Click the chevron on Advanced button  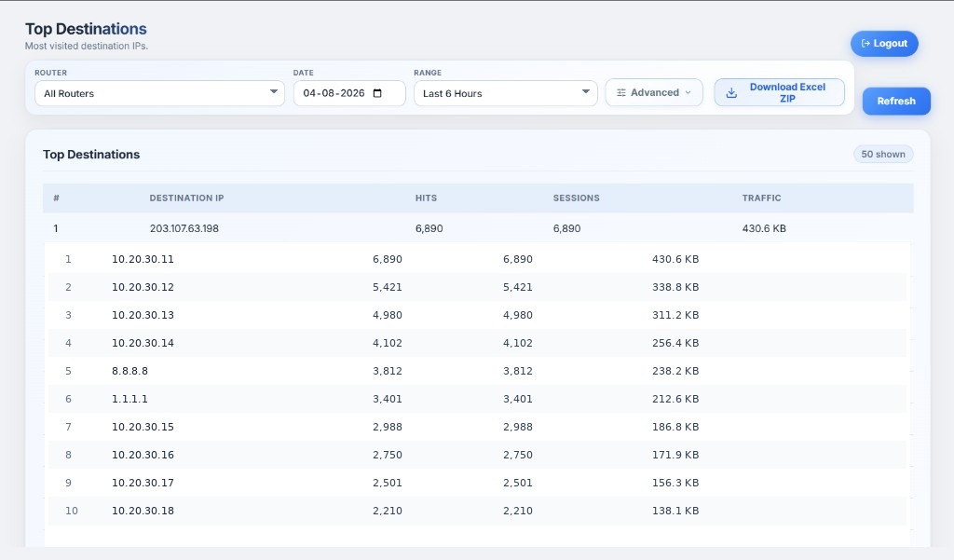[x=688, y=92]
